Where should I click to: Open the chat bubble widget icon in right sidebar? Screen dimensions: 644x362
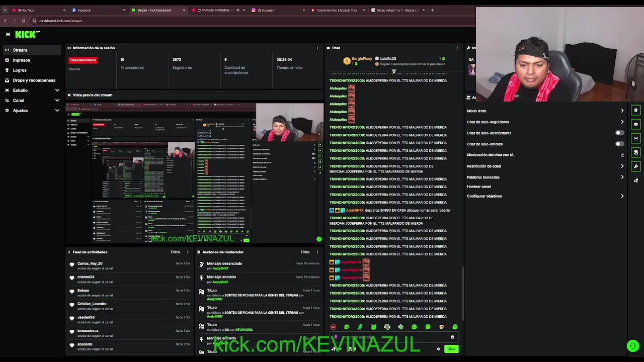[636, 124]
